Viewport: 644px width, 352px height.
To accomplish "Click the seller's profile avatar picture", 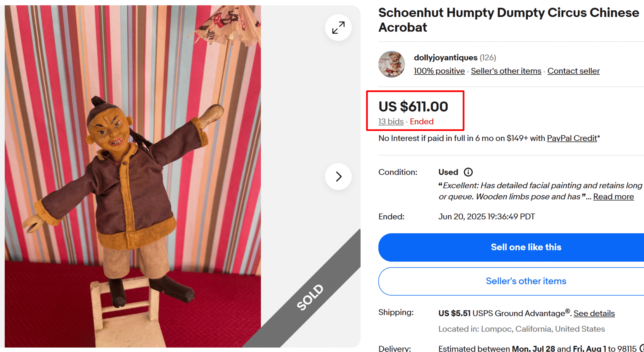I will pyautogui.click(x=391, y=64).
